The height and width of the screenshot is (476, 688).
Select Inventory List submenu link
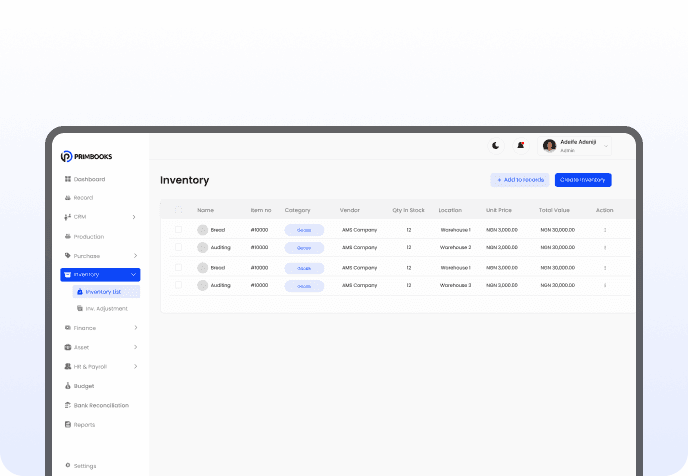tap(106, 292)
